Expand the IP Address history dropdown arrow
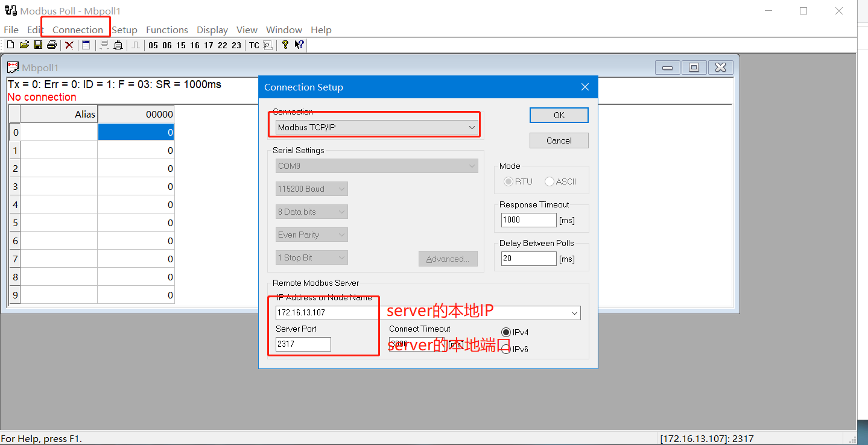The image size is (868, 445). click(x=574, y=313)
